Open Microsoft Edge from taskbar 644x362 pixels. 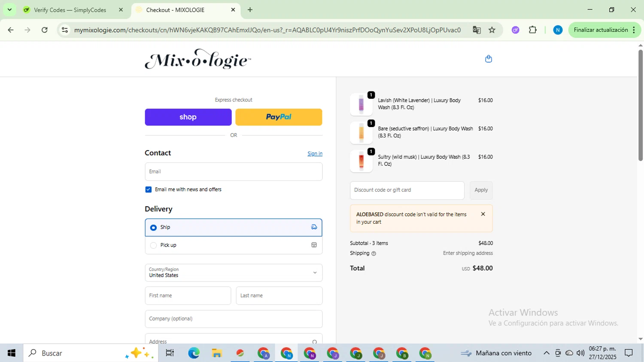194,353
